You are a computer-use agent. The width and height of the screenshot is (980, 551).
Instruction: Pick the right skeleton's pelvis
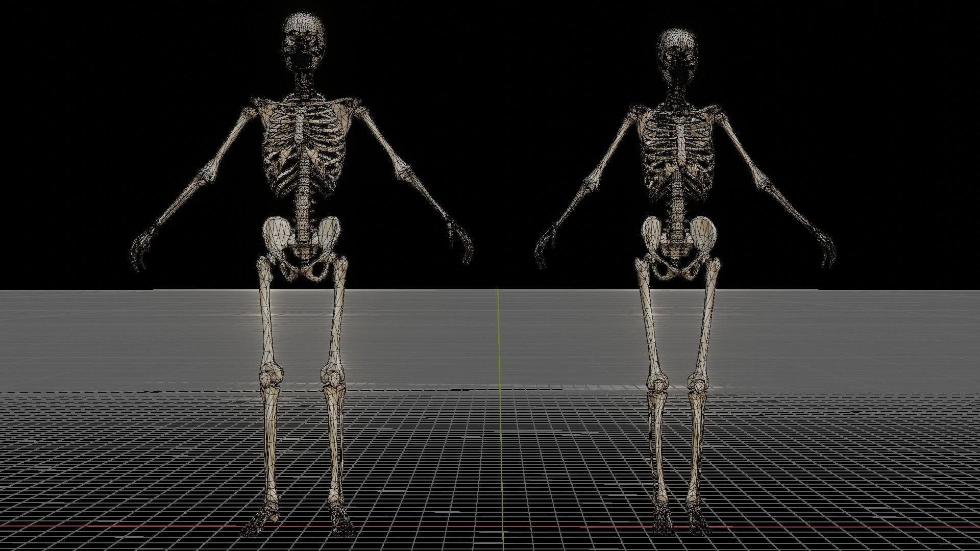[679, 248]
